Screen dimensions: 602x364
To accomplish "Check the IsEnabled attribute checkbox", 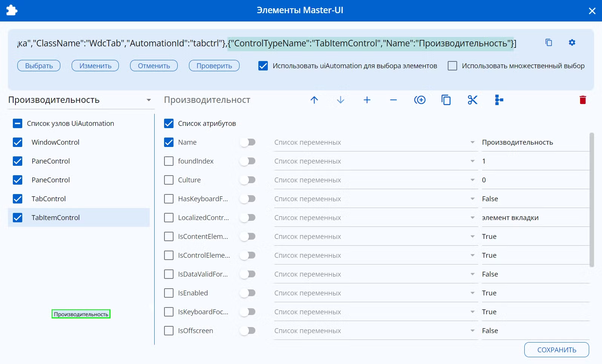I will pos(169,293).
